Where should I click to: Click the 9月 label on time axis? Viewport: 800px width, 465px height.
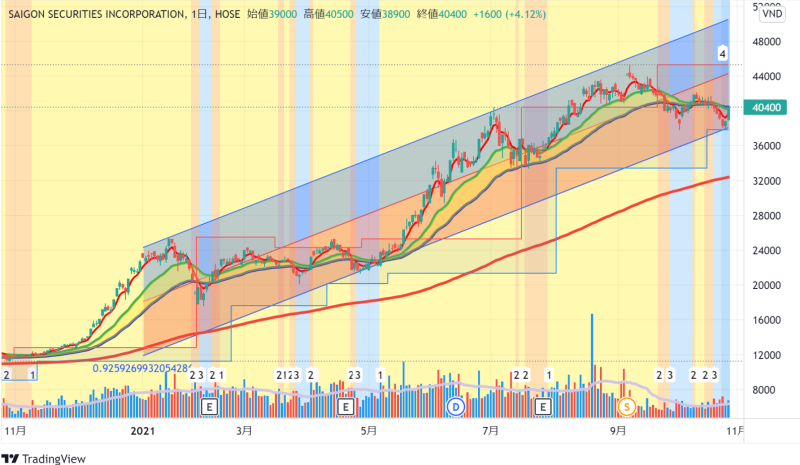click(x=618, y=431)
